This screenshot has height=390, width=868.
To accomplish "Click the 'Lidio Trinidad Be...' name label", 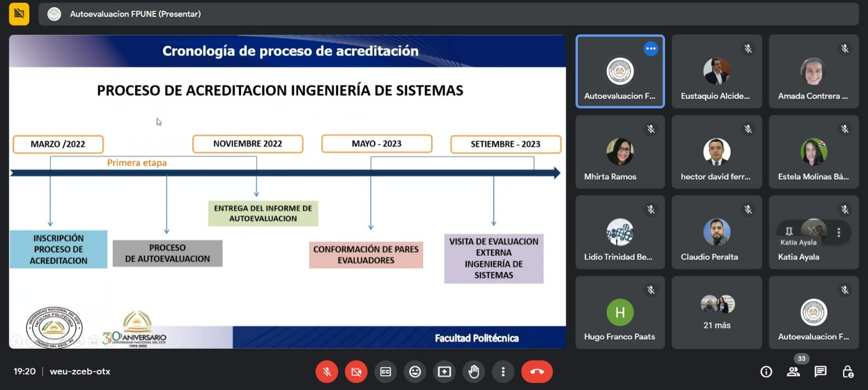I will [x=618, y=257].
